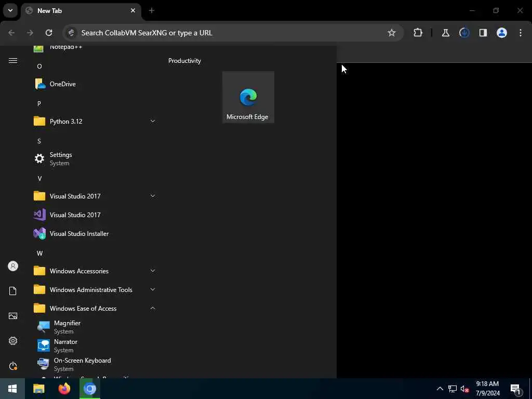
Task: Open File Explorer from taskbar
Action: [x=38, y=389]
